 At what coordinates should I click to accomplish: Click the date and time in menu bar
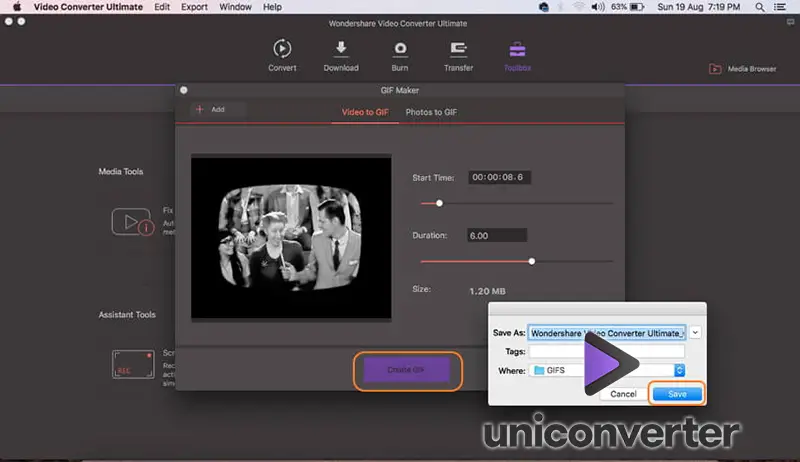click(x=698, y=7)
